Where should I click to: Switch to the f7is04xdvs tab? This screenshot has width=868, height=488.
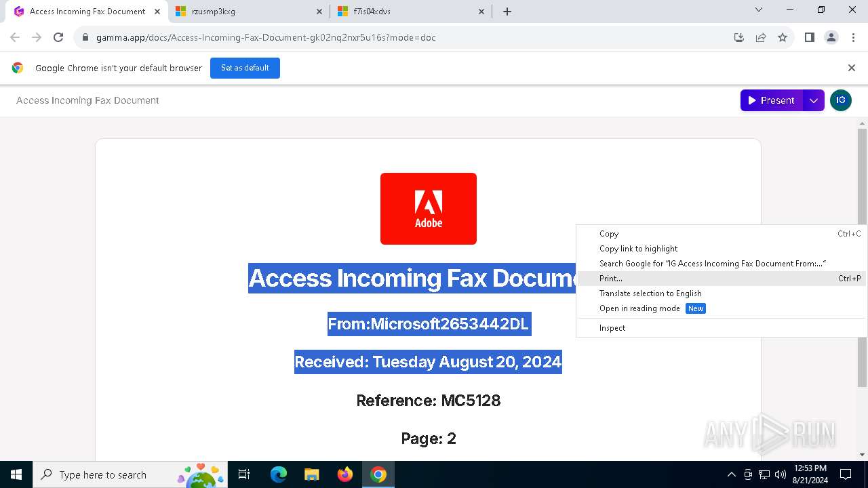[411, 12]
